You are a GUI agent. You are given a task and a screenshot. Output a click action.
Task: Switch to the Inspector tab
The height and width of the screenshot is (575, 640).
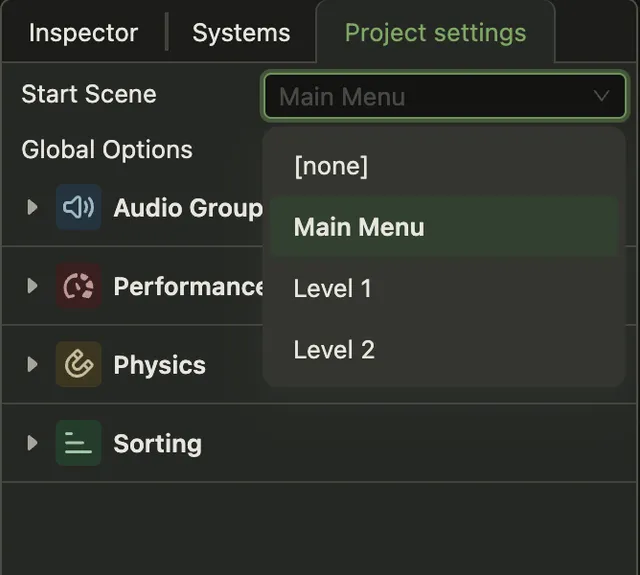(83, 33)
